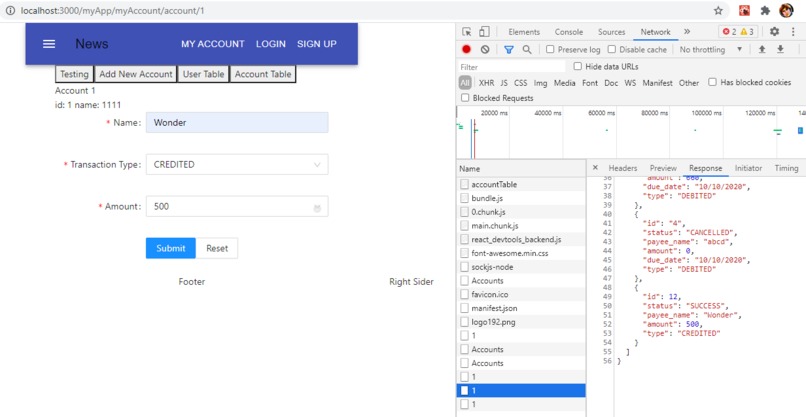Select font-awesome.min.css request row
This screenshot has width=806, height=417.
[x=521, y=253]
